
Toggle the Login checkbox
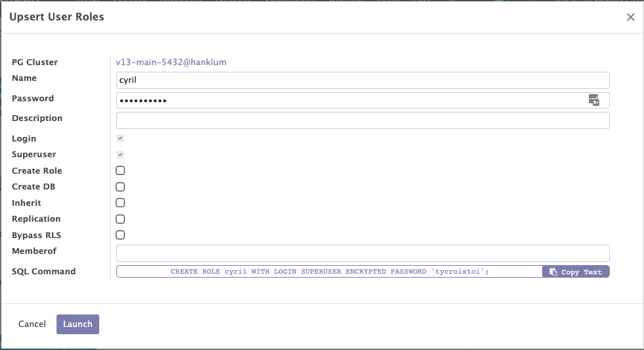point(120,139)
